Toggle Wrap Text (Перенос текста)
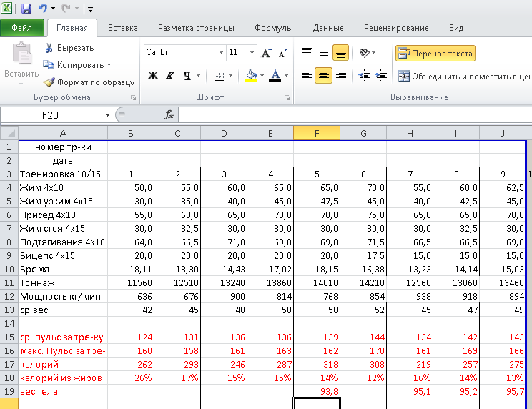 click(x=435, y=54)
